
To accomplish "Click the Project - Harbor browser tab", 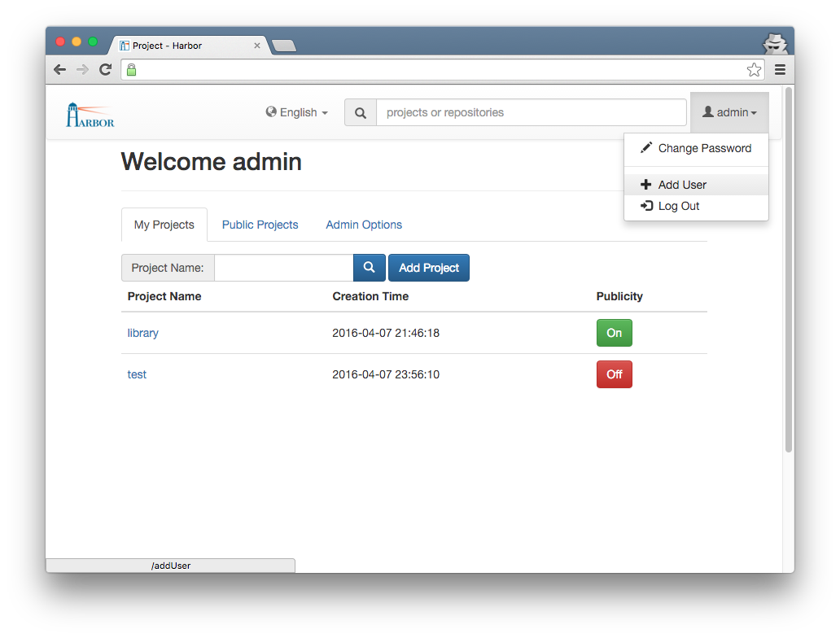I will [x=187, y=46].
